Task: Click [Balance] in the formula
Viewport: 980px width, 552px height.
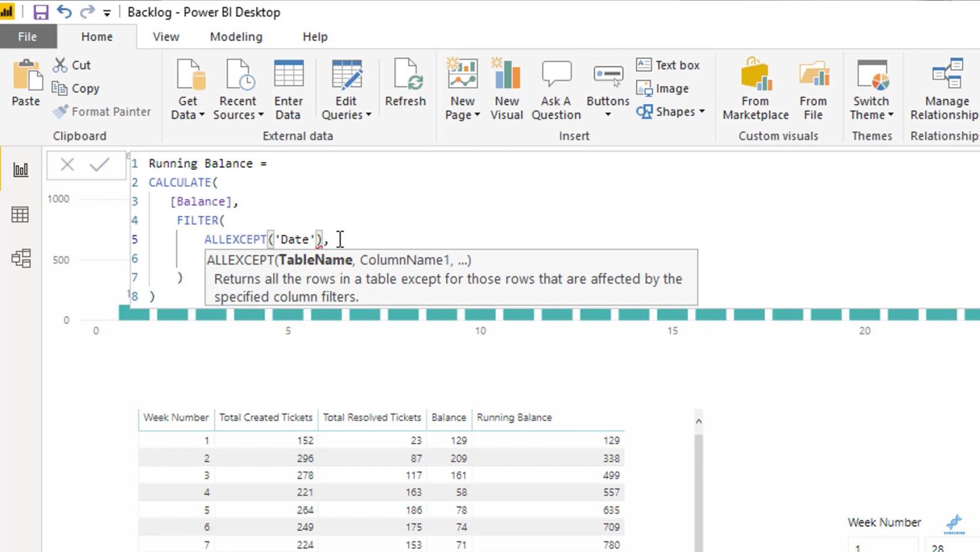Action: coord(201,201)
